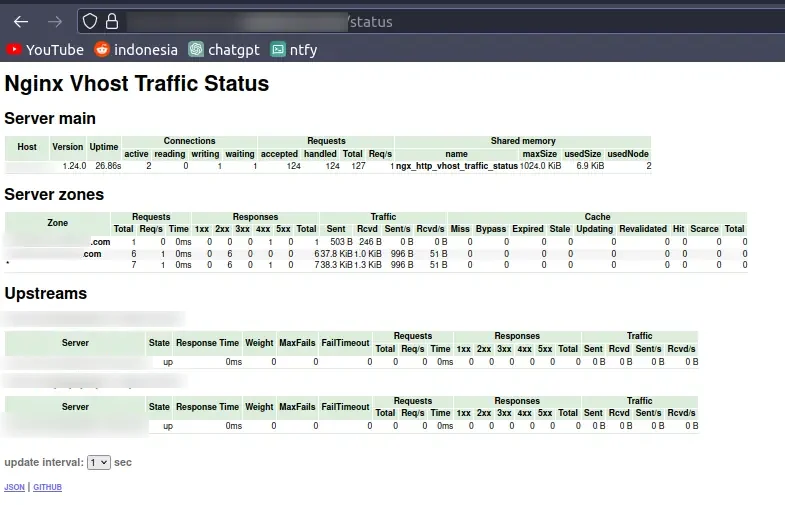The image size is (785, 505).
Task: Click the update interval label
Action: coord(44,462)
